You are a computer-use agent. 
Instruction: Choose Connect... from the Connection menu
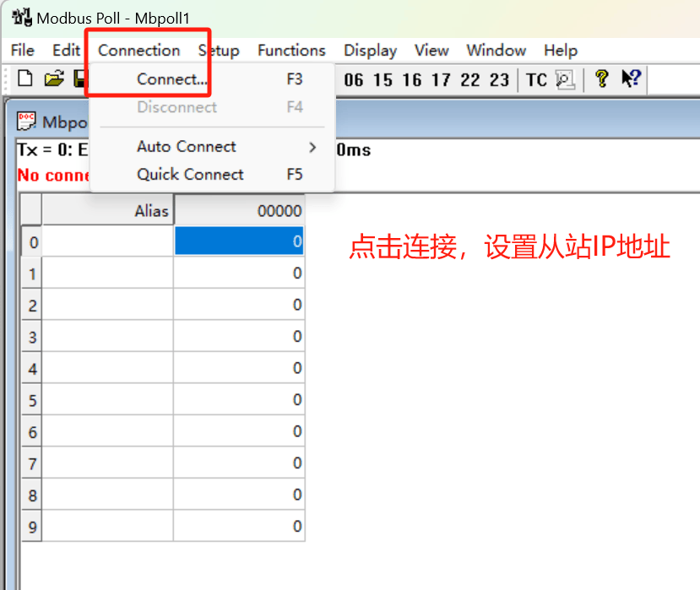pyautogui.click(x=212, y=79)
